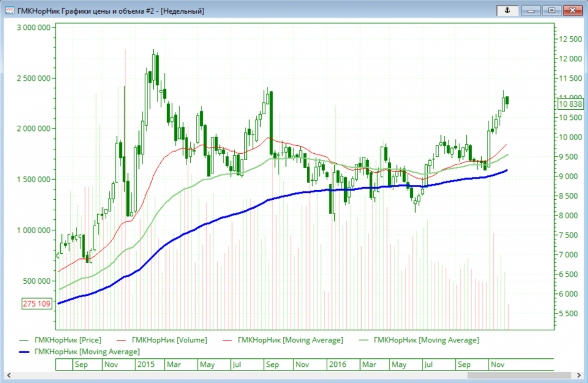Close the ГМКНорНик chart window
The image size is (588, 383).
click(x=572, y=10)
